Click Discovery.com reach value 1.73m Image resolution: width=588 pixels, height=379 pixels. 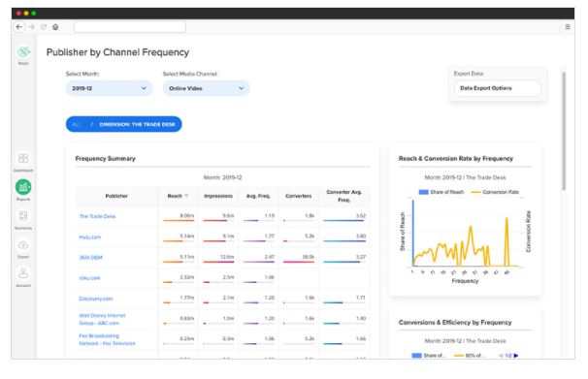(x=186, y=298)
